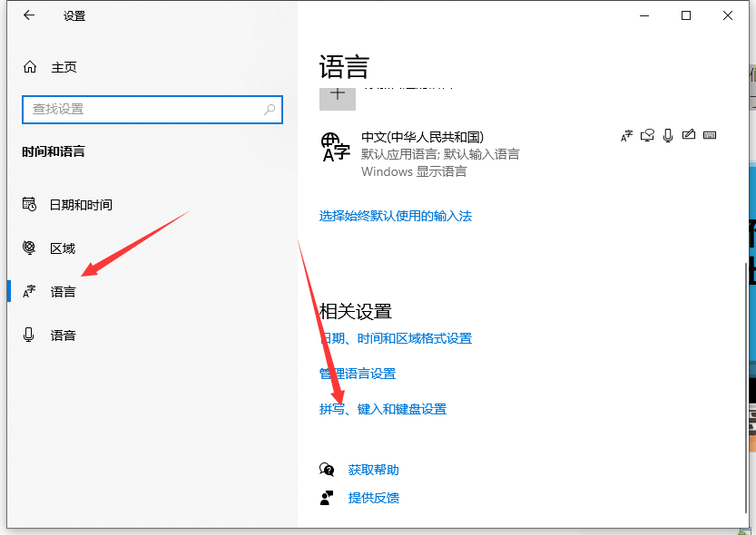Open 日期和时间 settings section

point(81,205)
